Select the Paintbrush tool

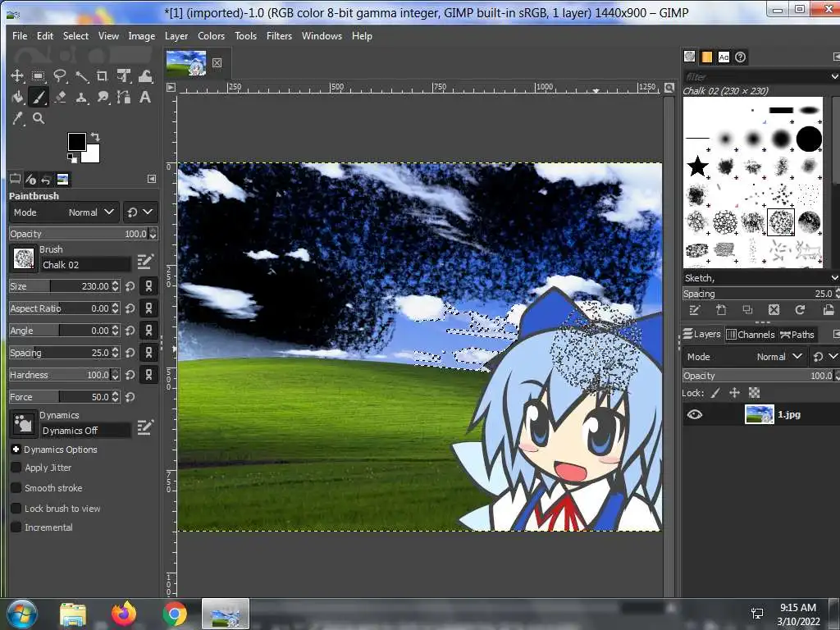coord(38,97)
